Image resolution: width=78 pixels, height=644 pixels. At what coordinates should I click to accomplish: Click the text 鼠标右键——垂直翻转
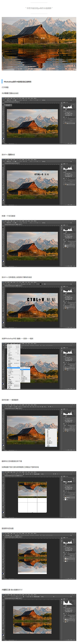(10, 400)
